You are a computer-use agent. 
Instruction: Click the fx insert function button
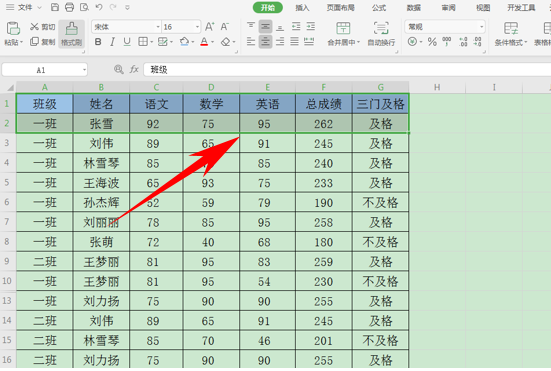click(x=134, y=70)
